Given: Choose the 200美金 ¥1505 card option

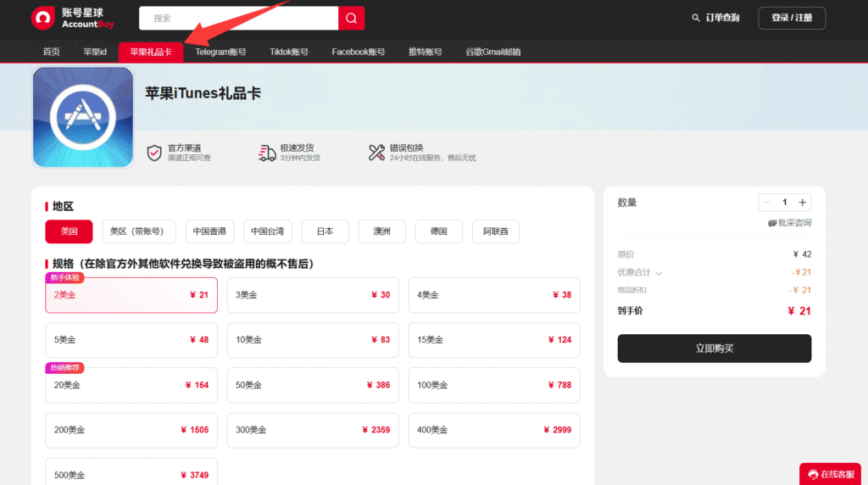Looking at the screenshot, I should [131, 430].
